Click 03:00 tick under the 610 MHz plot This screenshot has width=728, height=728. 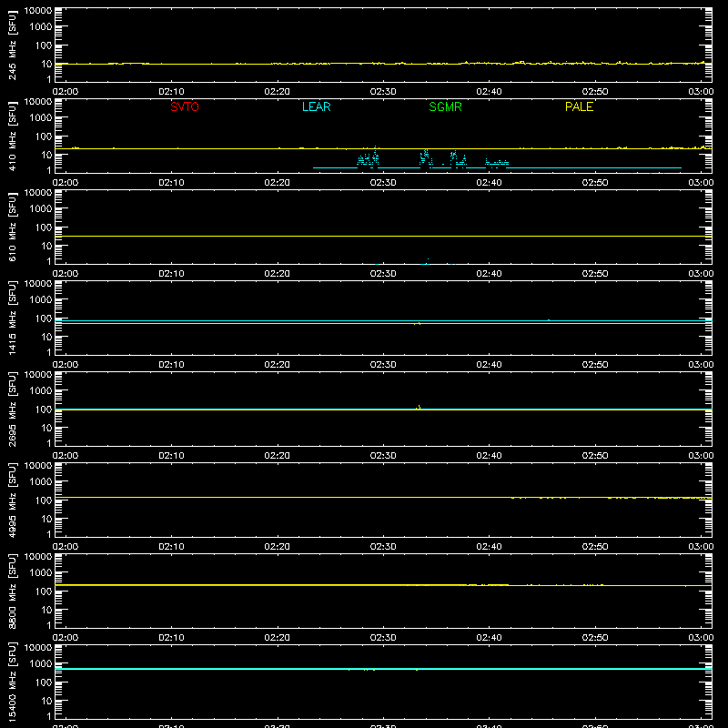pyautogui.click(x=701, y=274)
